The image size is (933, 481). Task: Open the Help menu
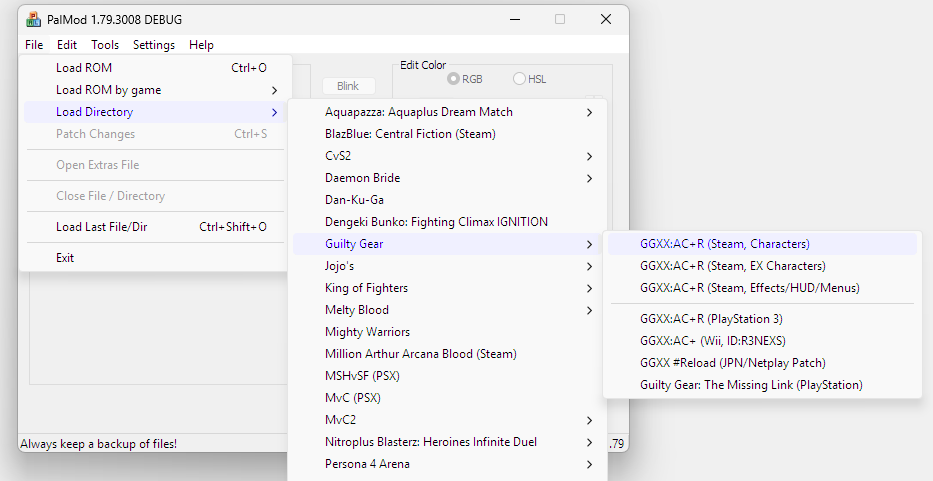coord(201,45)
